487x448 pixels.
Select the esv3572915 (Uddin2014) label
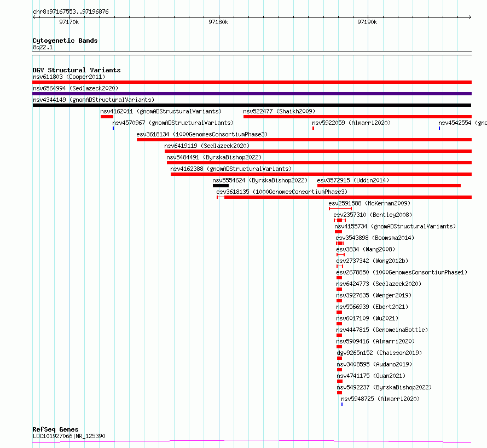pyautogui.click(x=353, y=180)
